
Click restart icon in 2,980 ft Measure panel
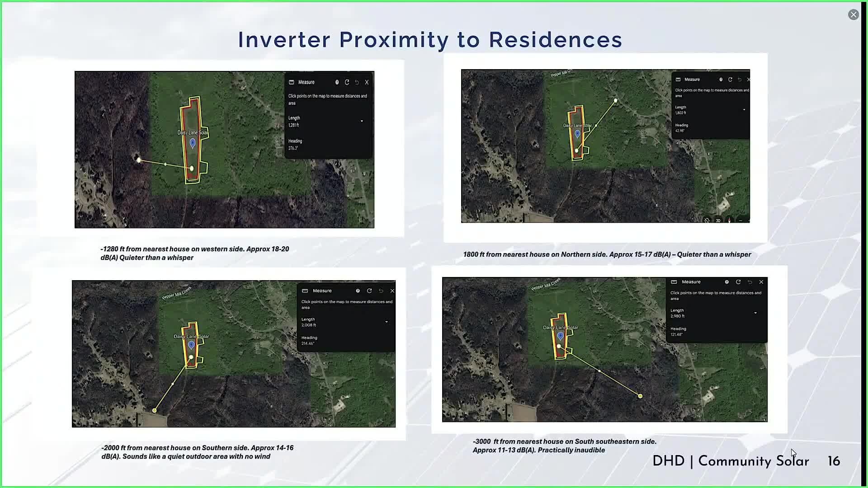(x=738, y=282)
